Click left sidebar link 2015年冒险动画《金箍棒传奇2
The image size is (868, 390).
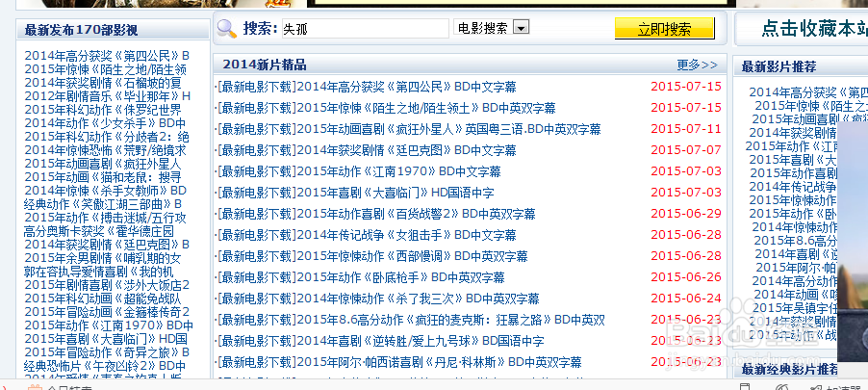[x=107, y=312]
